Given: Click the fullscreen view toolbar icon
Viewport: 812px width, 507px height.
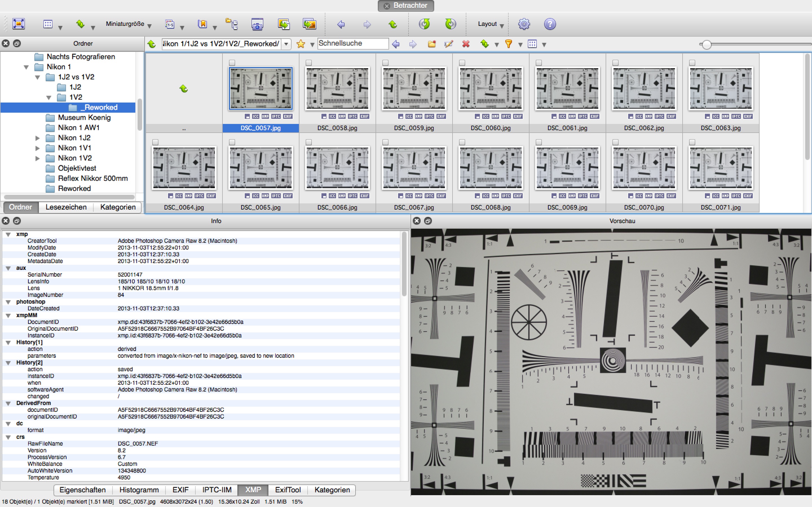Looking at the screenshot, I should 18,24.
